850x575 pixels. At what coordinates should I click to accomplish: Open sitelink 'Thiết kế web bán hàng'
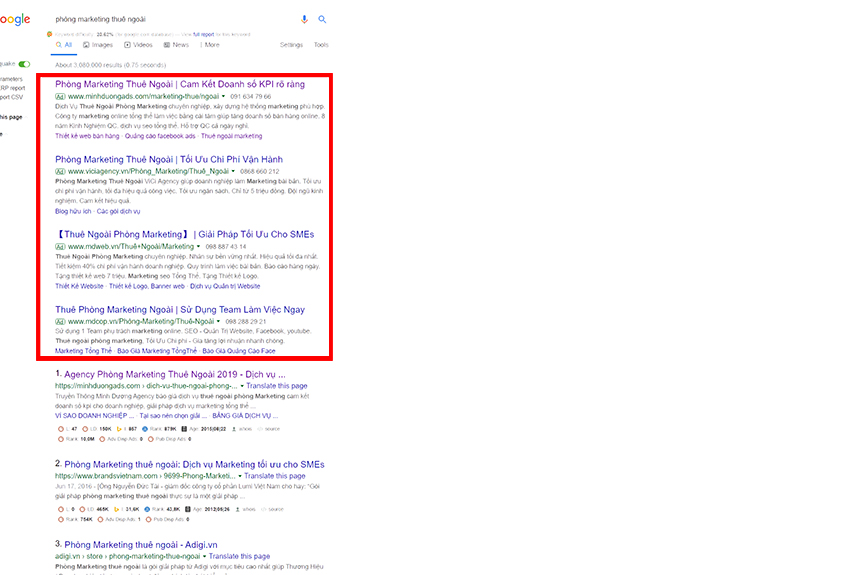tap(87, 136)
